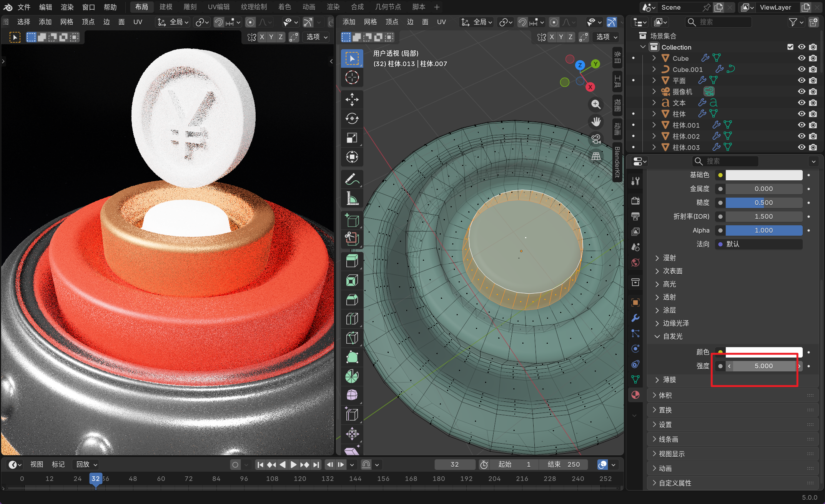Toggle the Collection exclude checkbox
825x504 pixels.
790,47
